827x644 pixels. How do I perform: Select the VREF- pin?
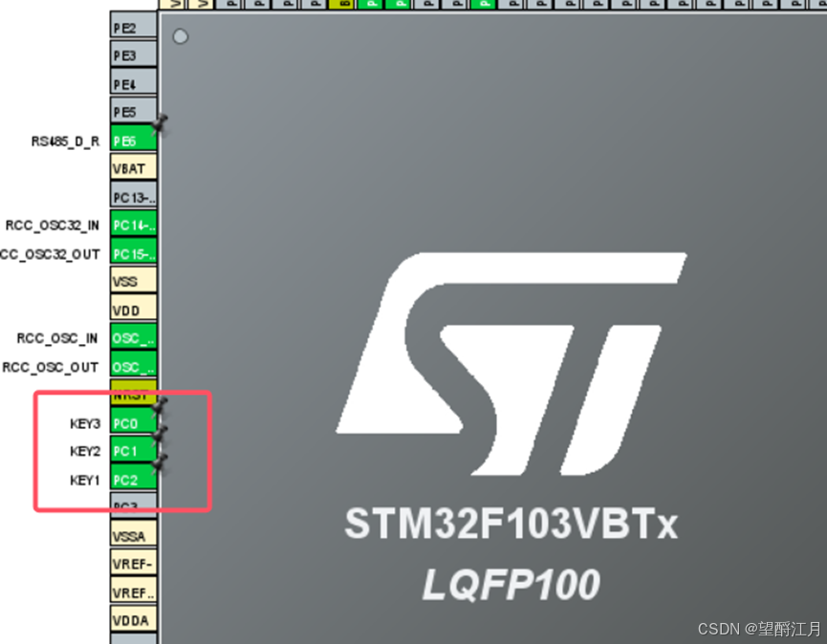point(134,563)
